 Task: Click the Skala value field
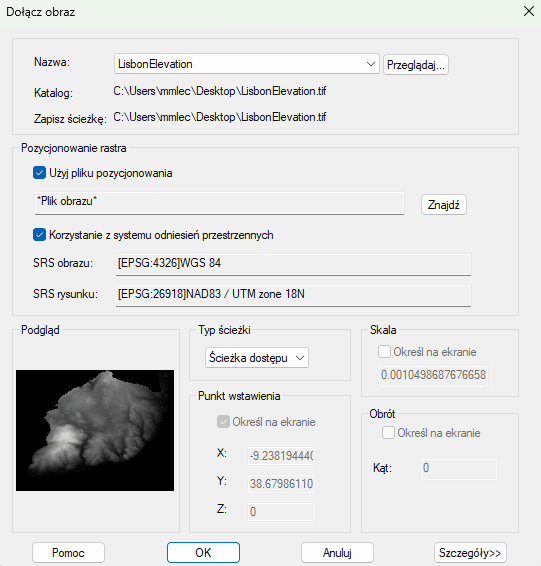point(433,375)
